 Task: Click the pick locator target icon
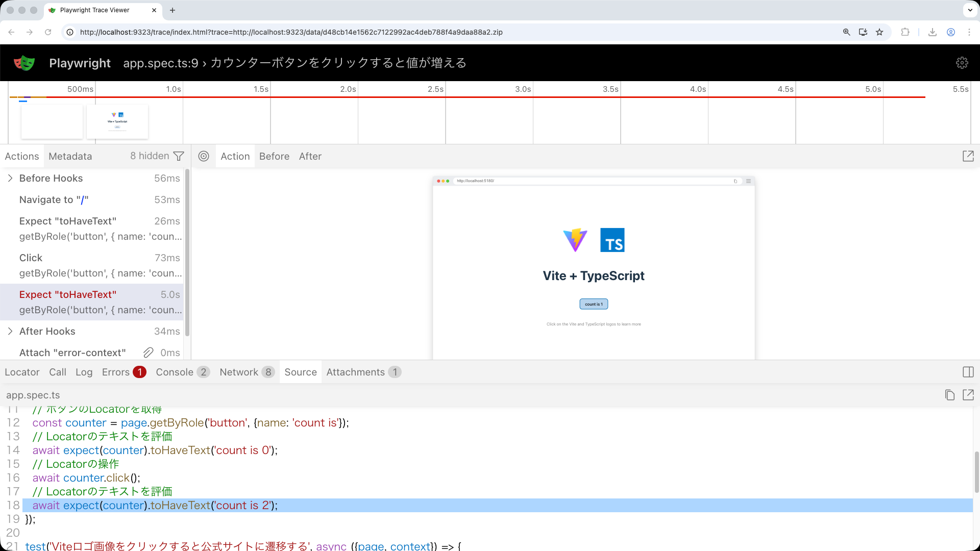point(204,156)
